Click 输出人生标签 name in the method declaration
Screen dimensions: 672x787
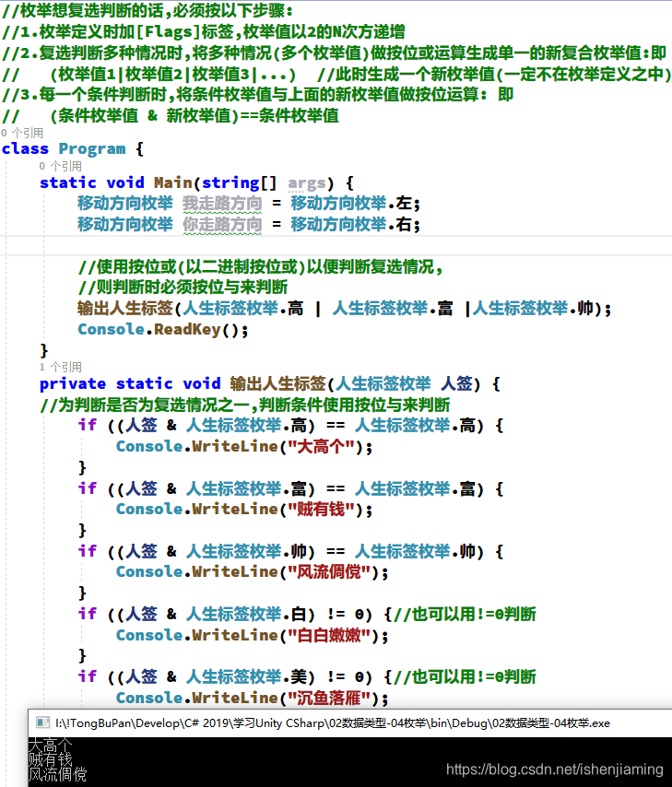278,384
